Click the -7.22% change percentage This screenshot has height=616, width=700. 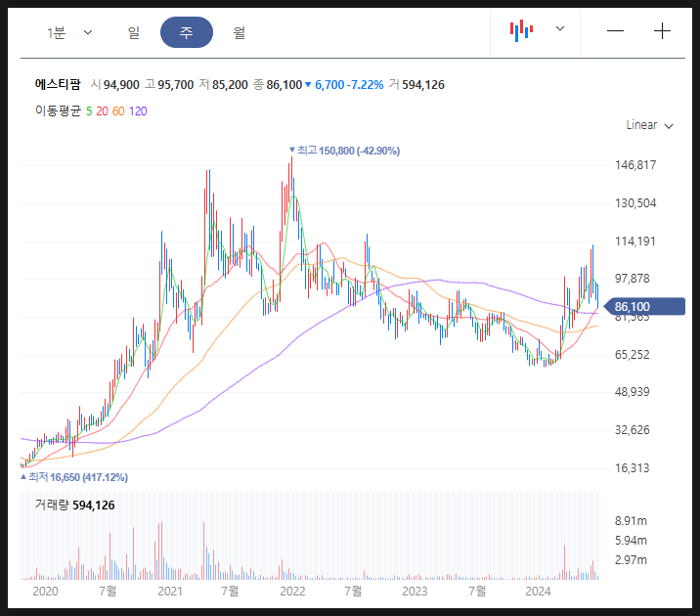pyautogui.click(x=365, y=85)
